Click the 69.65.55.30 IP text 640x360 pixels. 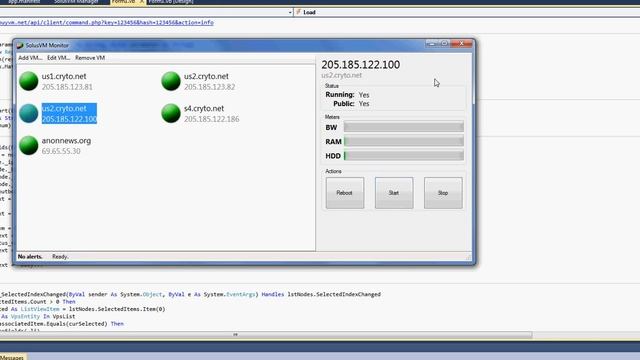(x=61, y=151)
